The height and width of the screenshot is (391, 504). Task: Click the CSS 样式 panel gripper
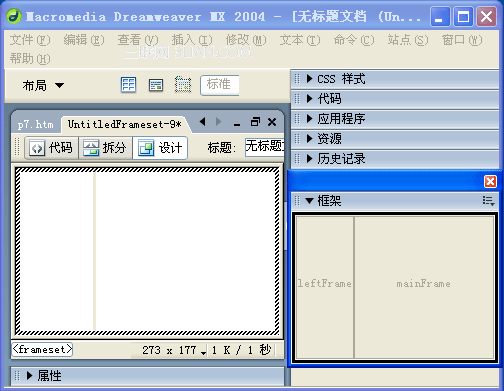(297, 79)
